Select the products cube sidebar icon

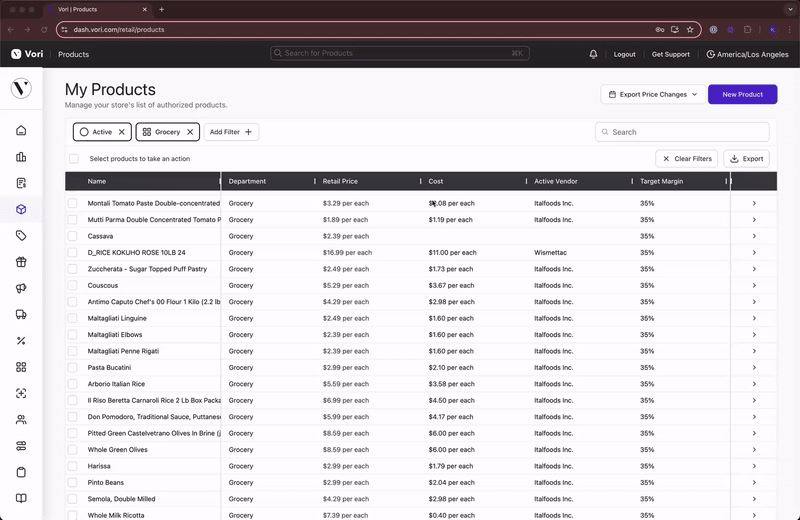point(21,209)
